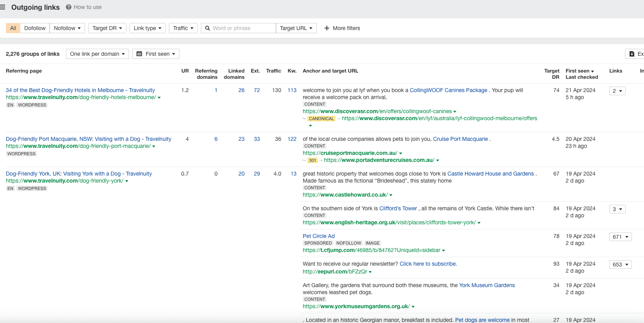Select the All links filter
This screenshot has height=323, width=644.
13,28
